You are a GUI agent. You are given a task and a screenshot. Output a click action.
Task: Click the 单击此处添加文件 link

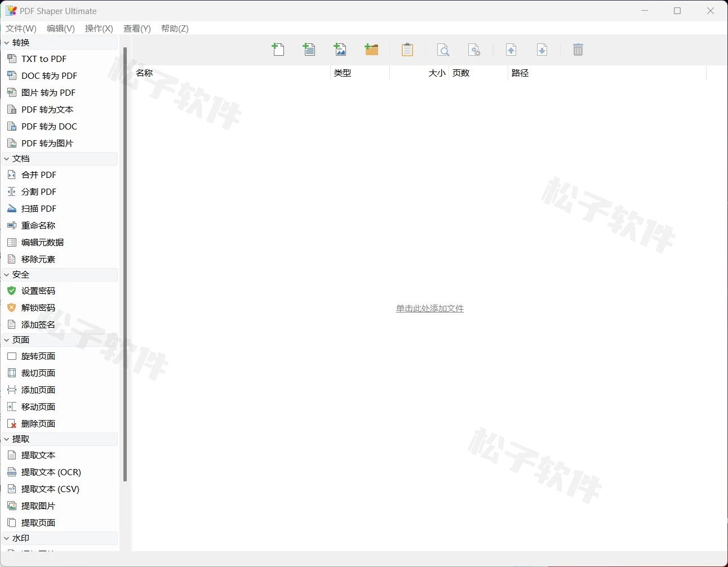(430, 309)
